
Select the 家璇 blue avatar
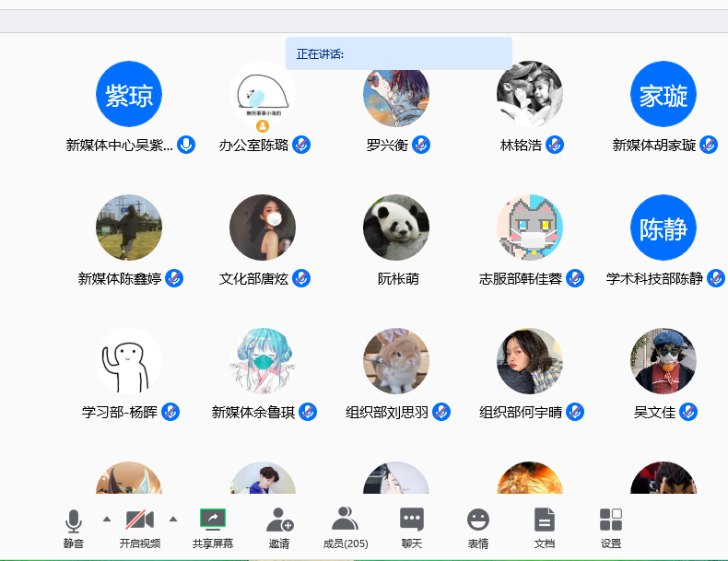(663, 94)
